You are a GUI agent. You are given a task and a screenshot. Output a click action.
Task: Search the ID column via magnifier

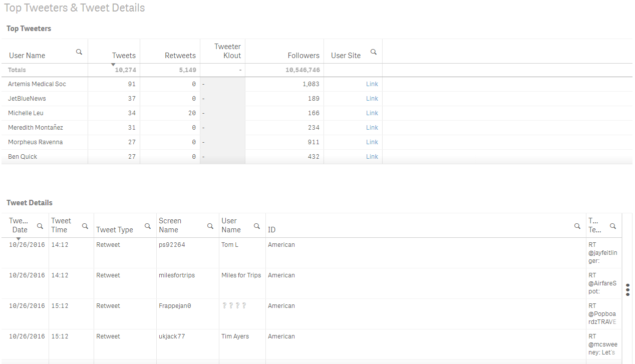(577, 226)
